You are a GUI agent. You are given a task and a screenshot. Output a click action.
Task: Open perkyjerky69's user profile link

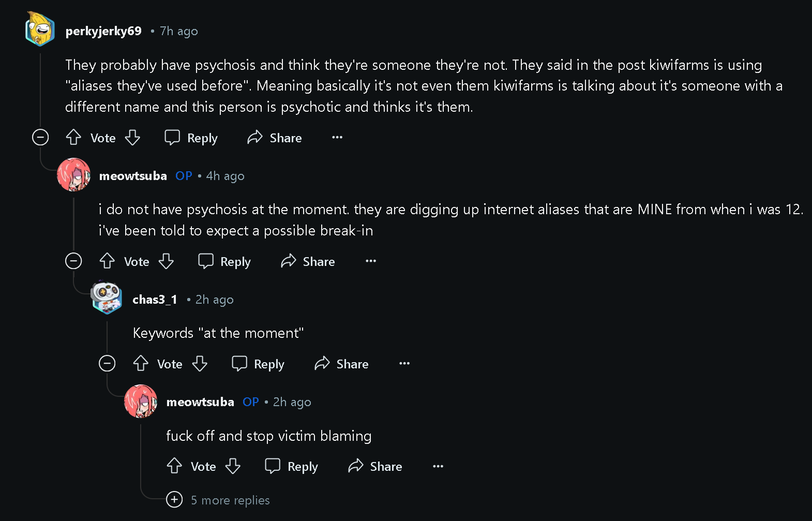(x=103, y=31)
